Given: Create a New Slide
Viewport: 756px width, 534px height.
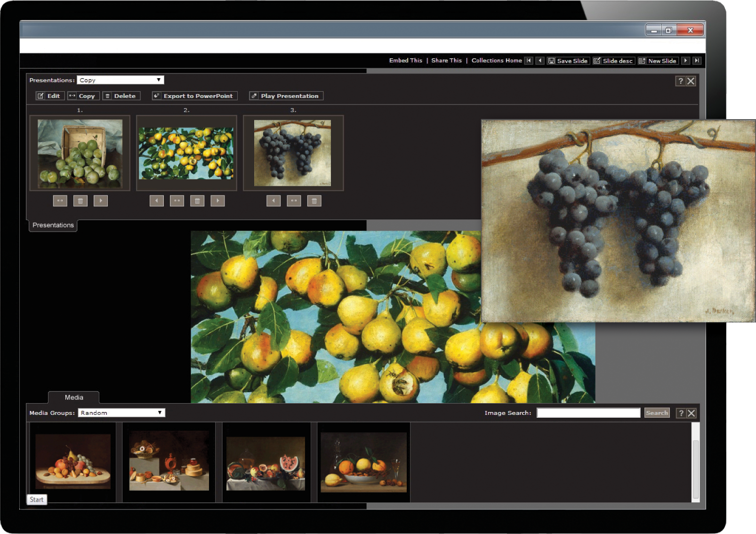Looking at the screenshot, I should [x=658, y=61].
